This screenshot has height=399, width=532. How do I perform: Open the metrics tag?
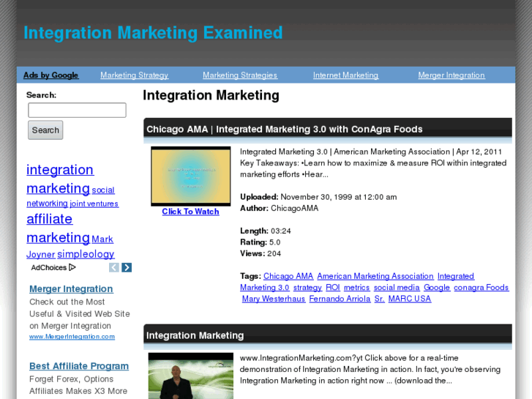356,288
